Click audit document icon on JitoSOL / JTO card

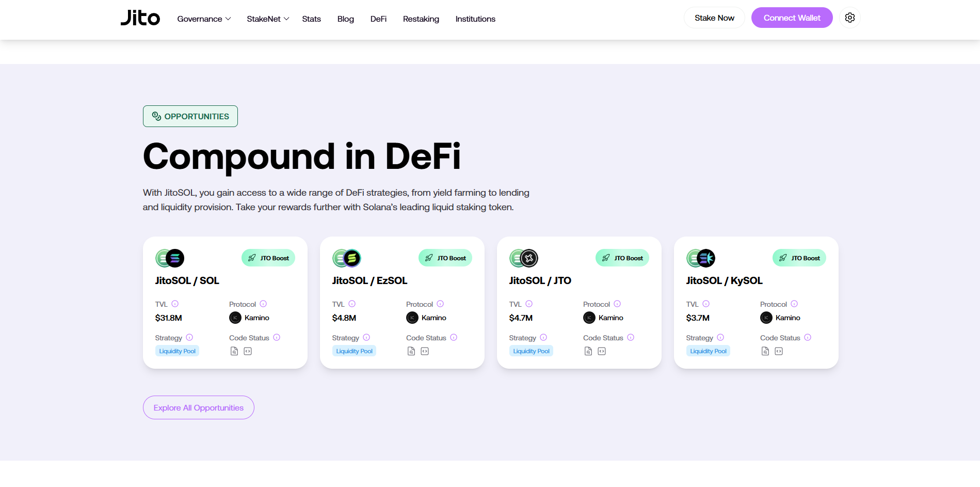point(588,351)
